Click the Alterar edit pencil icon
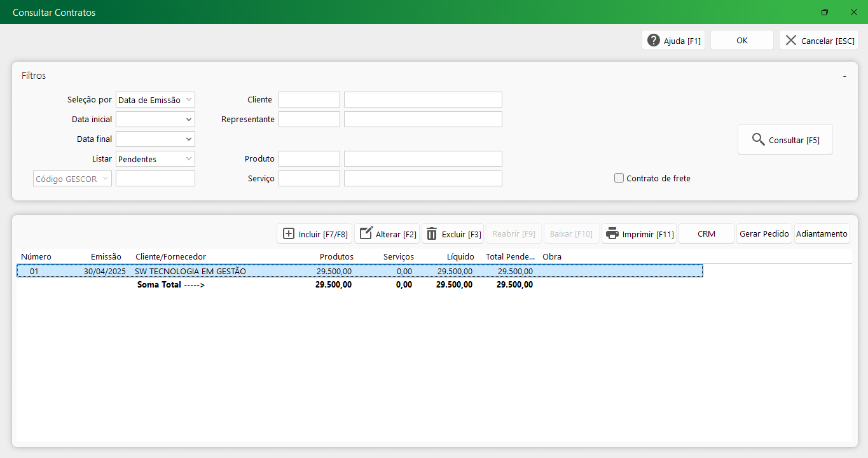The width and height of the screenshot is (868, 458). click(366, 234)
